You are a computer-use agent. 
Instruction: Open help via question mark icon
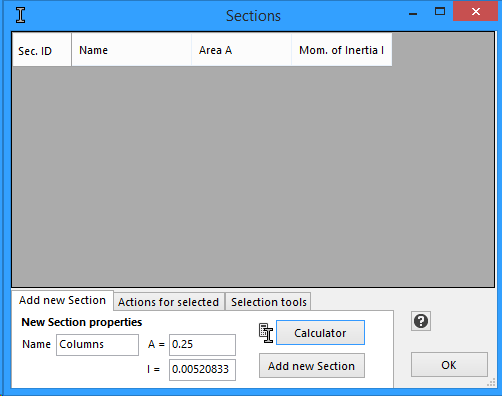[421, 321]
